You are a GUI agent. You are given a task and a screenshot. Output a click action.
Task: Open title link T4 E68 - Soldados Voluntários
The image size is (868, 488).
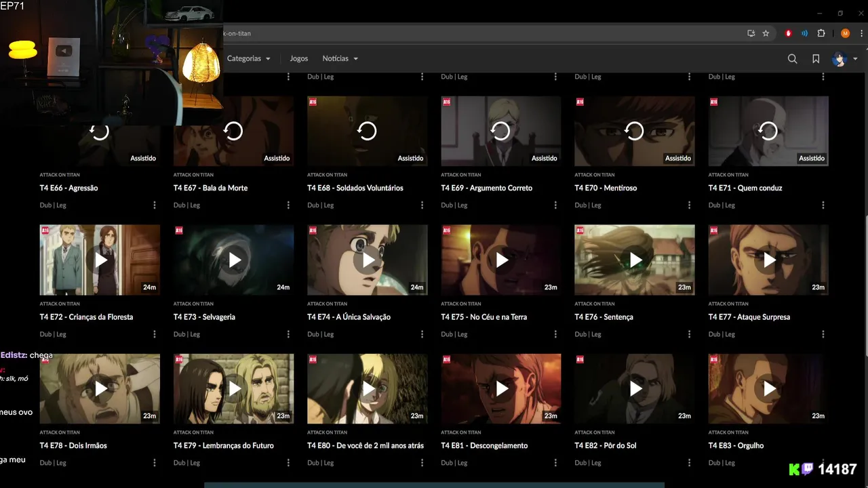pos(355,188)
